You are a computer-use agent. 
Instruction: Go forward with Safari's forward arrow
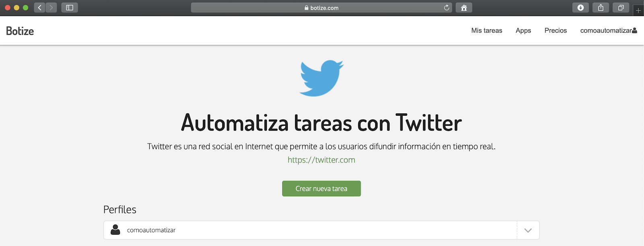click(51, 8)
